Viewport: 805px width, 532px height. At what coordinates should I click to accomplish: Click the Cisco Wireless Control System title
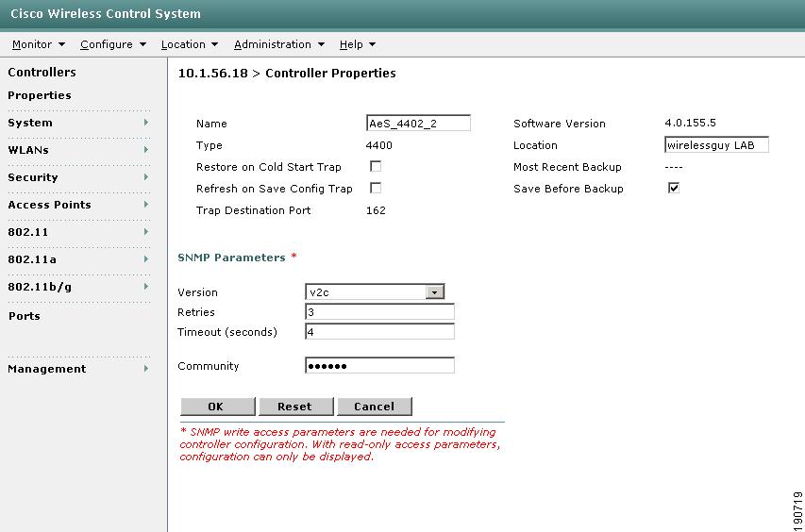(106, 14)
